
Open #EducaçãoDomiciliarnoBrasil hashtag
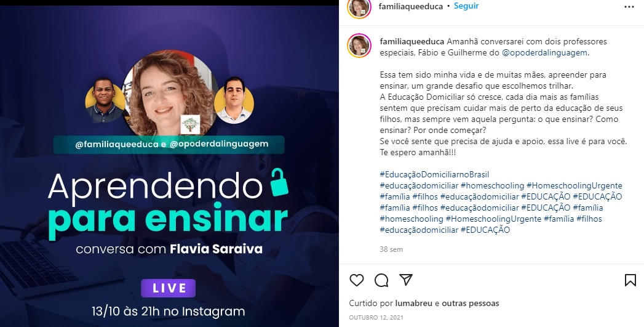point(434,174)
